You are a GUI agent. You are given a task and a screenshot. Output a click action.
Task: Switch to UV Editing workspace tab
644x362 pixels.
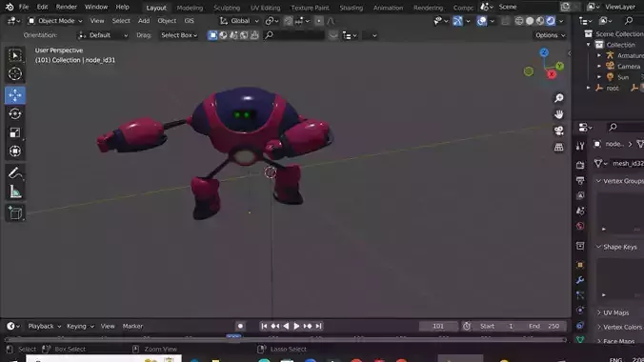[x=266, y=8]
